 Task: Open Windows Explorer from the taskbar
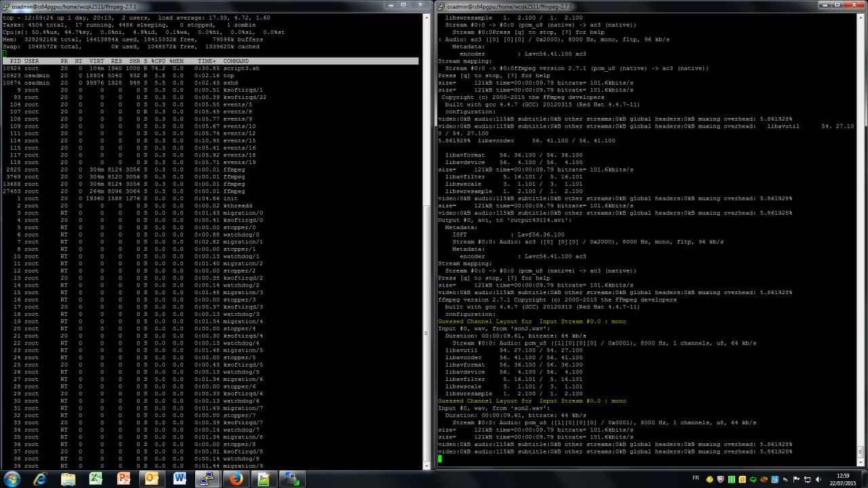pos(68,479)
